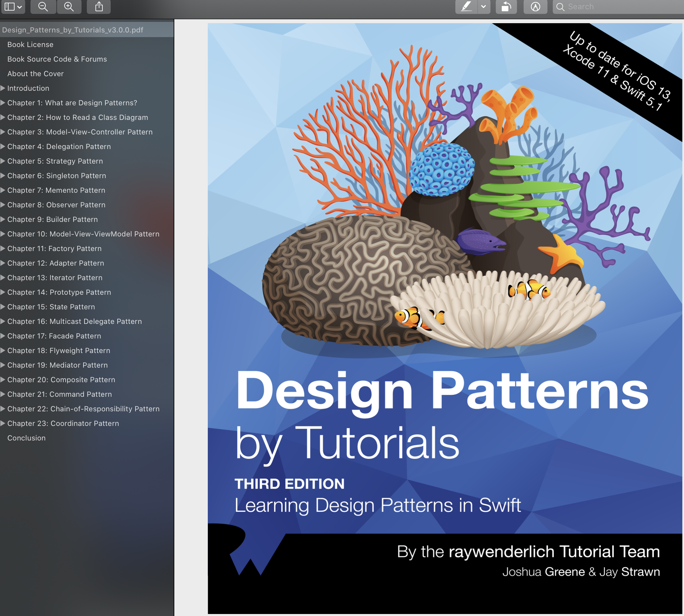Open the highlight color dropdown arrow

click(484, 6)
